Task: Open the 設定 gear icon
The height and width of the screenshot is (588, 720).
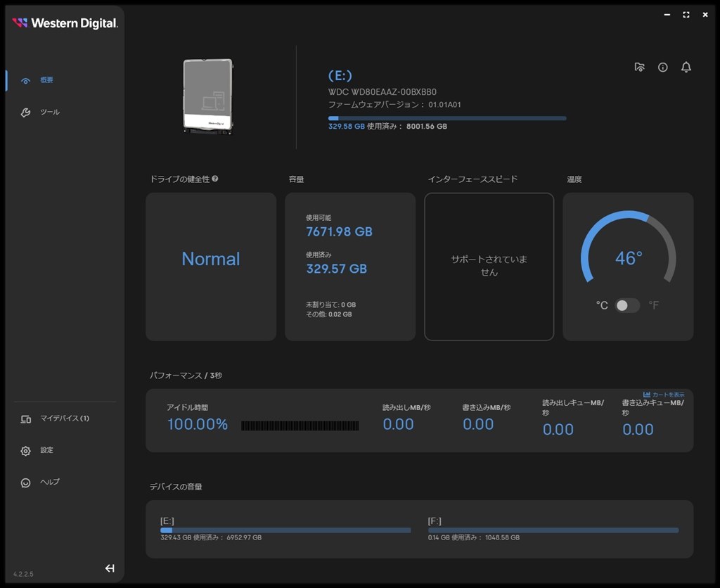Action: click(x=26, y=451)
